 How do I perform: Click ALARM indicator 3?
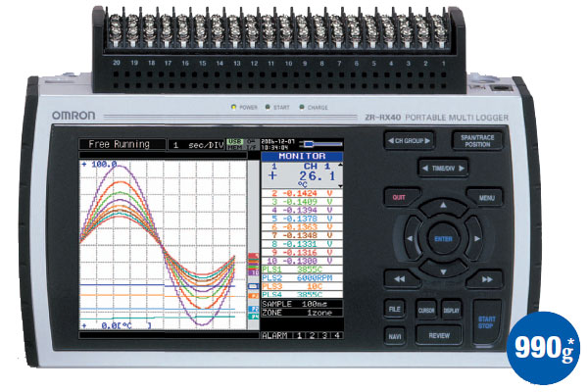coord(324,336)
